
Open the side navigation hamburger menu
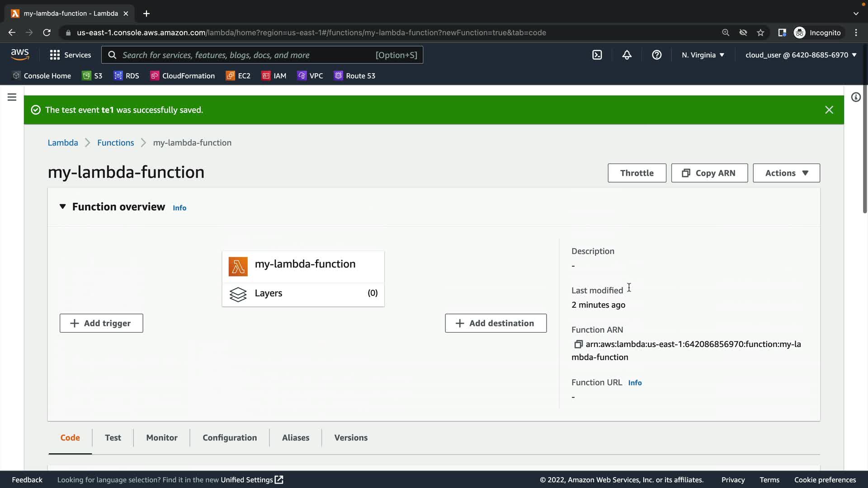(12, 97)
